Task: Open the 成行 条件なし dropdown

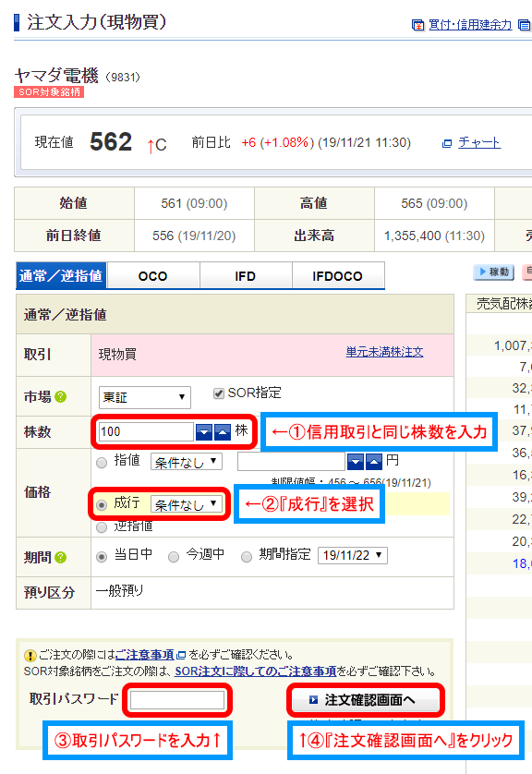Action: [186, 503]
